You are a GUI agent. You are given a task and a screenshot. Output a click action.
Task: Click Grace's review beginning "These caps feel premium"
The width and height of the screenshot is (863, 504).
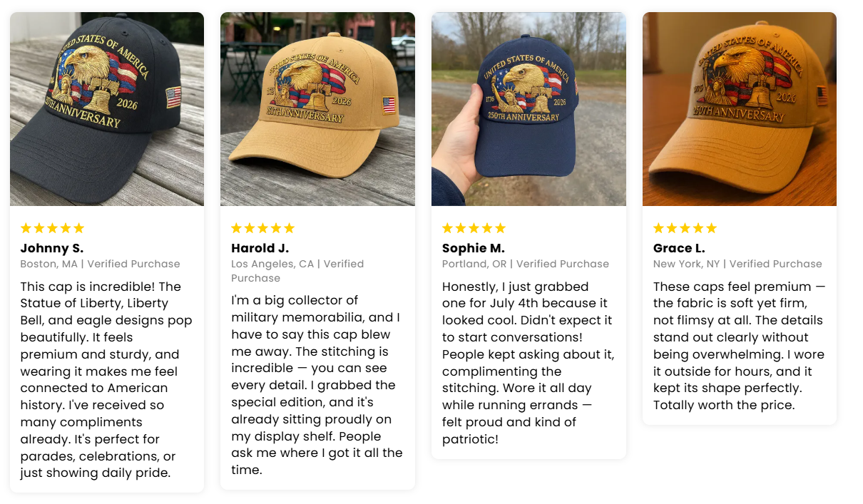click(739, 346)
